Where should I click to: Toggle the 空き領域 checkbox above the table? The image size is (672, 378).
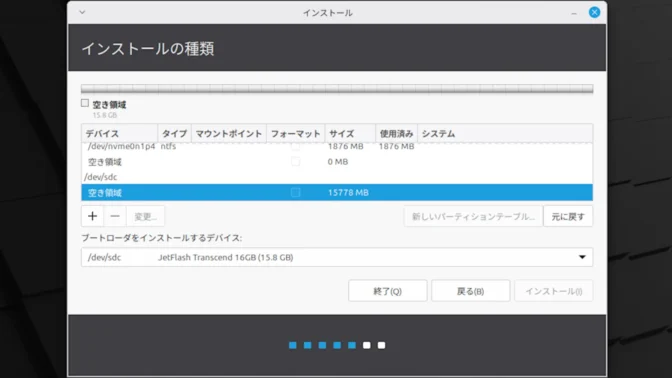(85, 103)
